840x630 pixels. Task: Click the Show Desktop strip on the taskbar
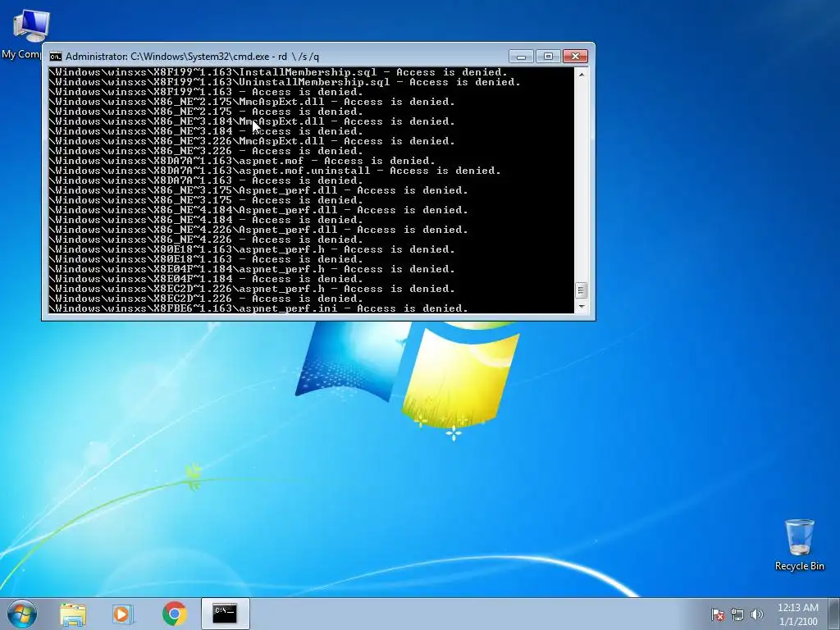pos(835,614)
